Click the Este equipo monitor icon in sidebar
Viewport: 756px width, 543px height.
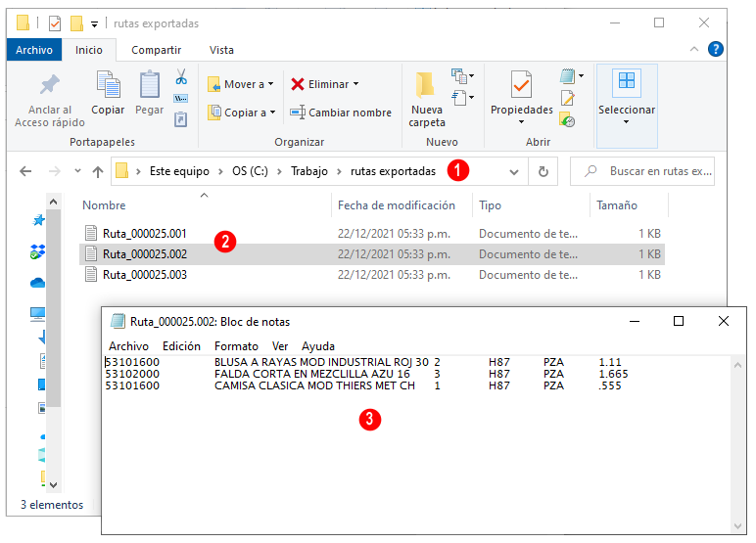pyautogui.click(x=37, y=315)
